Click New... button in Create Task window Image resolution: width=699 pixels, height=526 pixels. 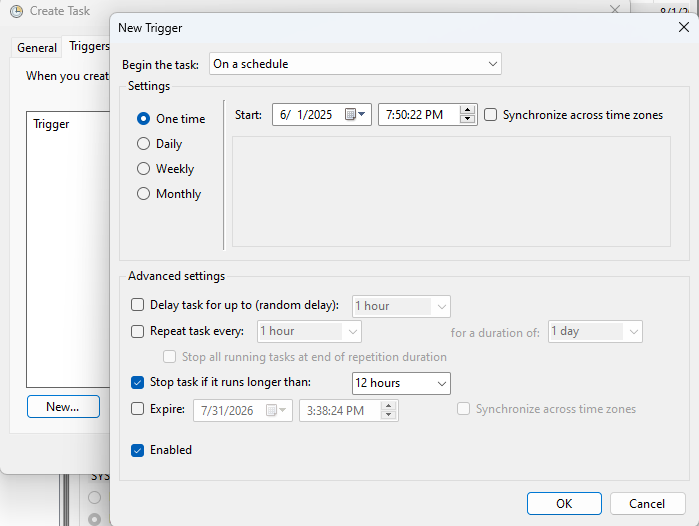(x=63, y=407)
